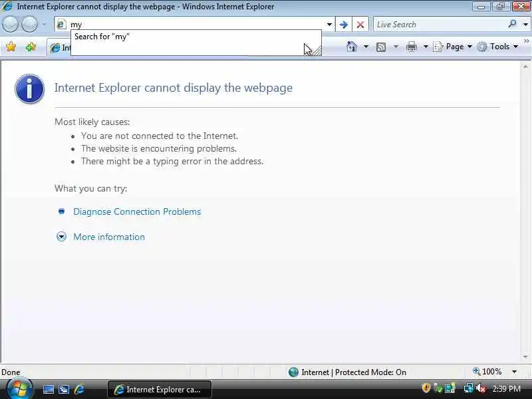
Task: Open the Tools menu
Action: click(497, 47)
